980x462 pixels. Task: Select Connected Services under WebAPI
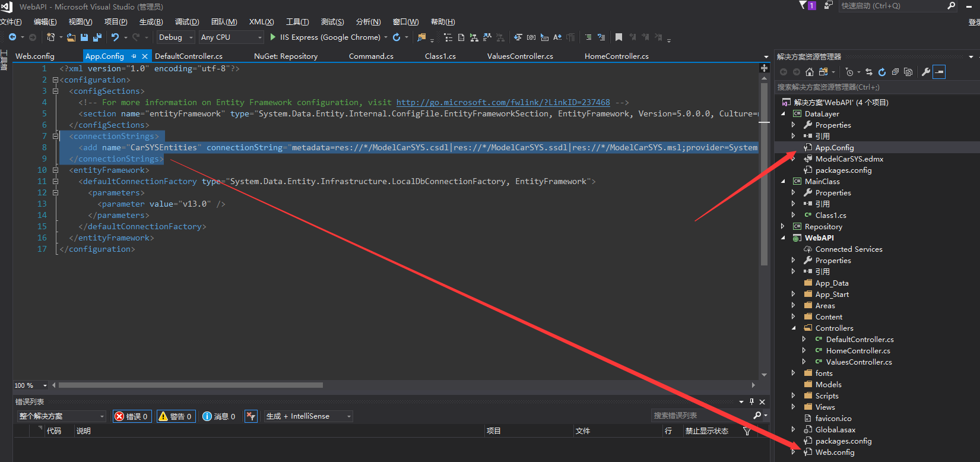[849, 249]
